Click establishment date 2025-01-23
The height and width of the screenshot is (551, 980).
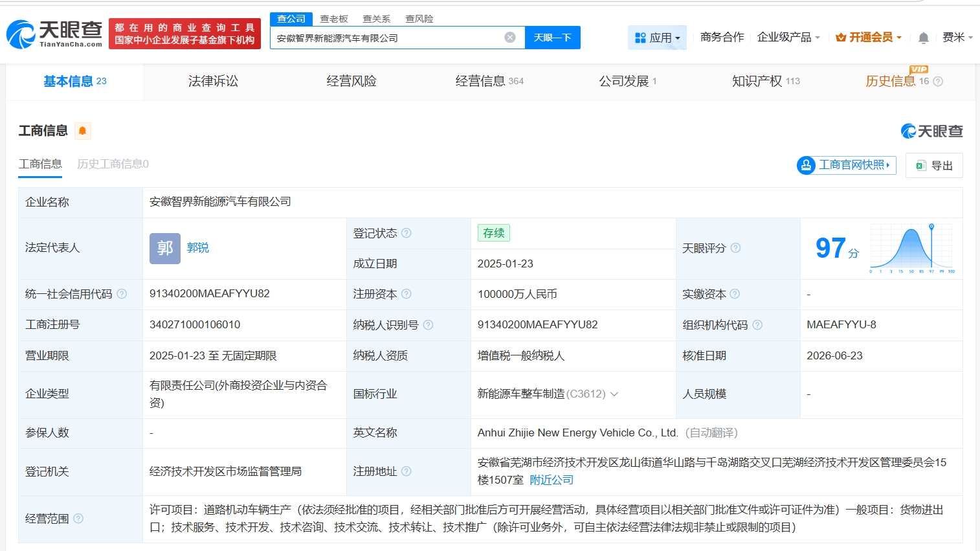(505, 264)
